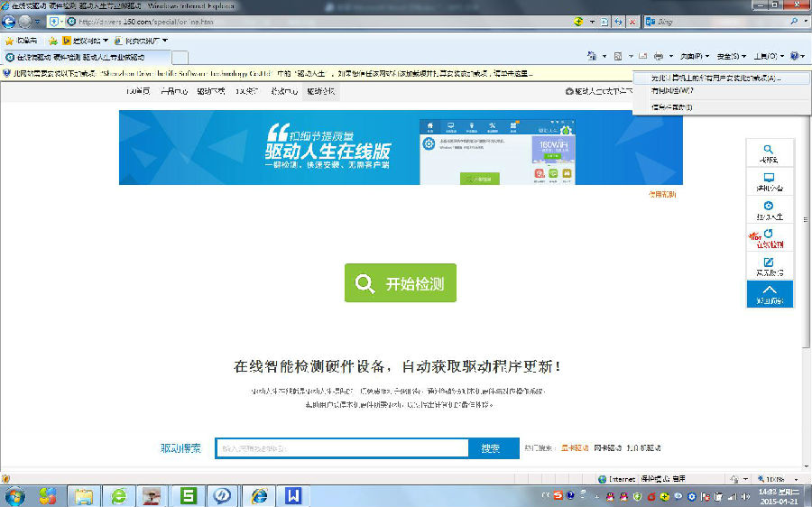
Task: Click the taskbar clock showing 2015-04-21
Action: pyautogui.click(x=779, y=496)
